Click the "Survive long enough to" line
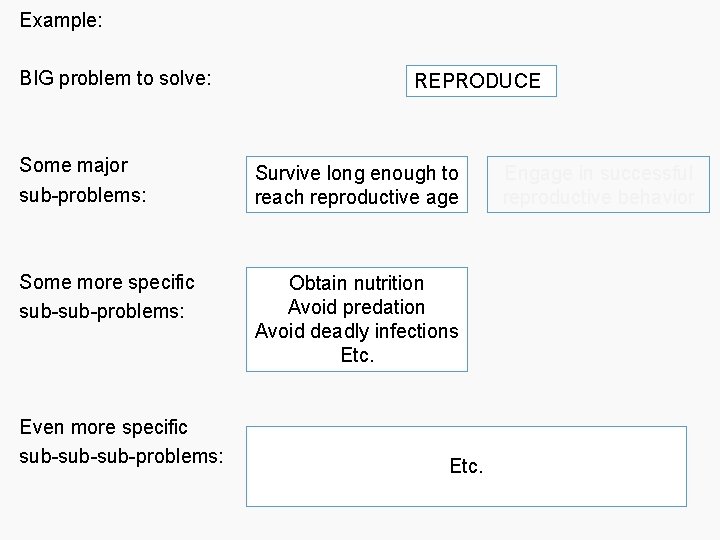Image resolution: width=720 pixels, height=540 pixels. 356,174
